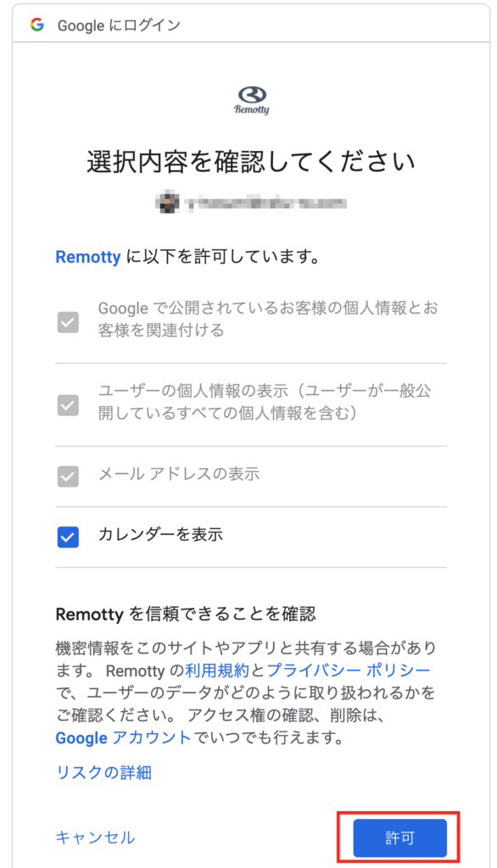Screen dimensions: 497x868
Task: Open the リスクの詳細 link
Action: point(103,772)
